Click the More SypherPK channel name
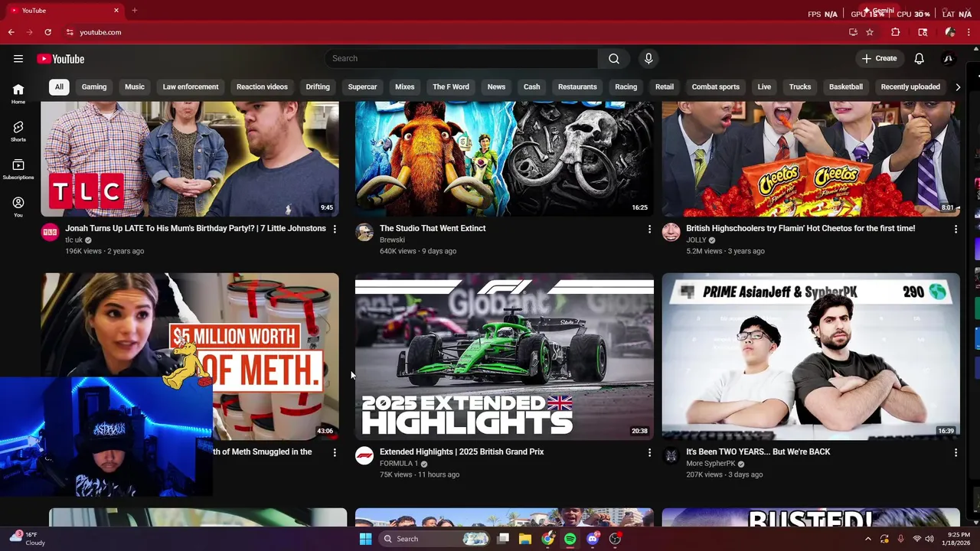Viewport: 980px width, 551px height. tap(710, 464)
